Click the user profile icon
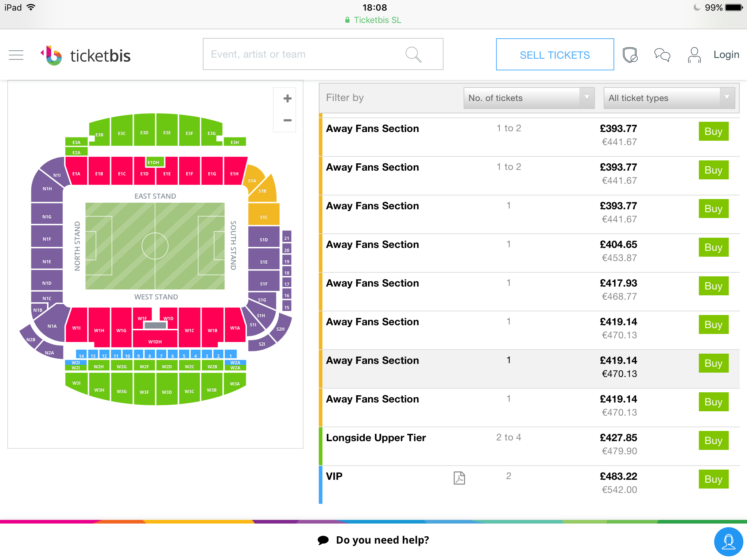This screenshot has width=747, height=560. (x=694, y=55)
